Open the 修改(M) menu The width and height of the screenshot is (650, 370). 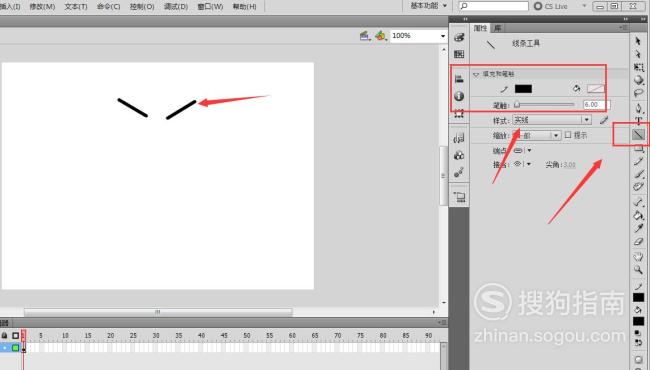tap(42, 7)
